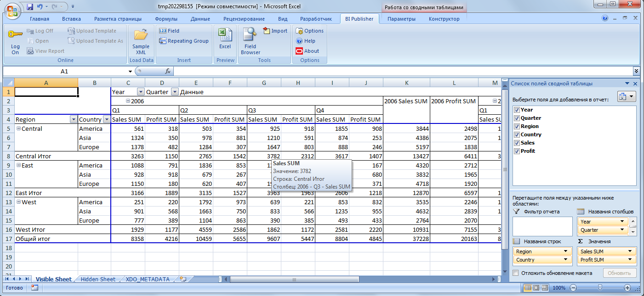Import a template with the Import icon
644x296 pixels.
click(x=275, y=31)
